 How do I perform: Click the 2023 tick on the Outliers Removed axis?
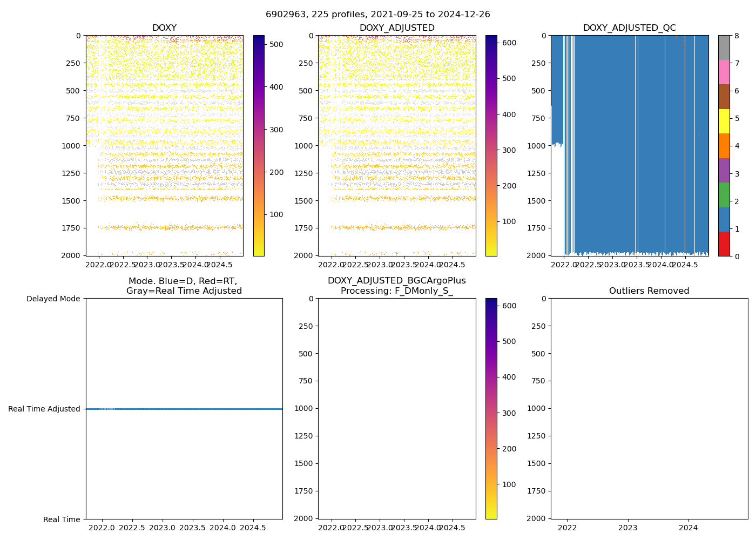[x=627, y=528]
